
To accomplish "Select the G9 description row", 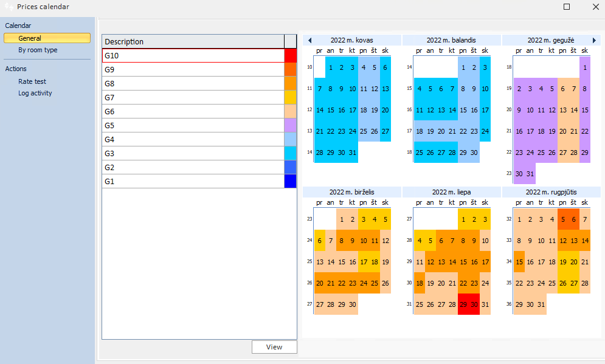I will (193, 69).
